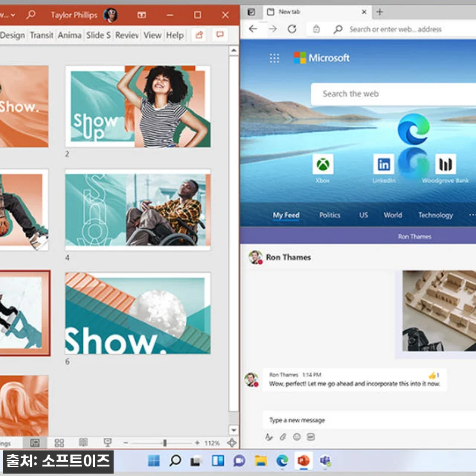
Task: Click the PowerPoint search magnifier icon
Action: pyautogui.click(x=31, y=14)
